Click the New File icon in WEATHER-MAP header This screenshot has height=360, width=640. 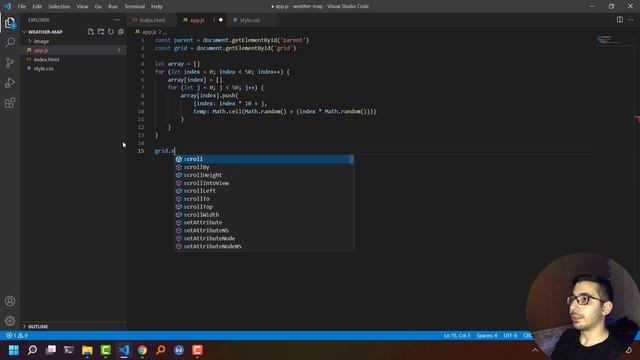[x=91, y=31]
